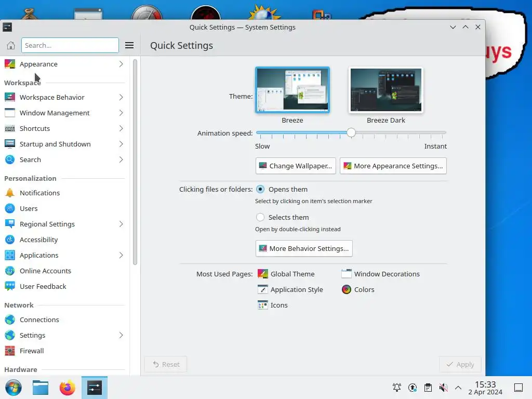Click the Search magnifier sidebar icon
Image resolution: width=532 pixels, height=399 pixels.
(x=10, y=159)
